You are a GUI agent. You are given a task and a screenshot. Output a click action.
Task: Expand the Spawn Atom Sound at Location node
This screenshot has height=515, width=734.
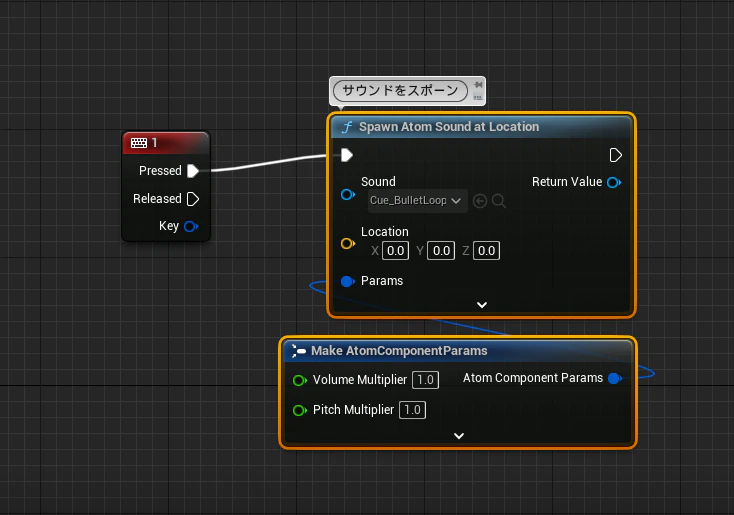pyautogui.click(x=482, y=305)
